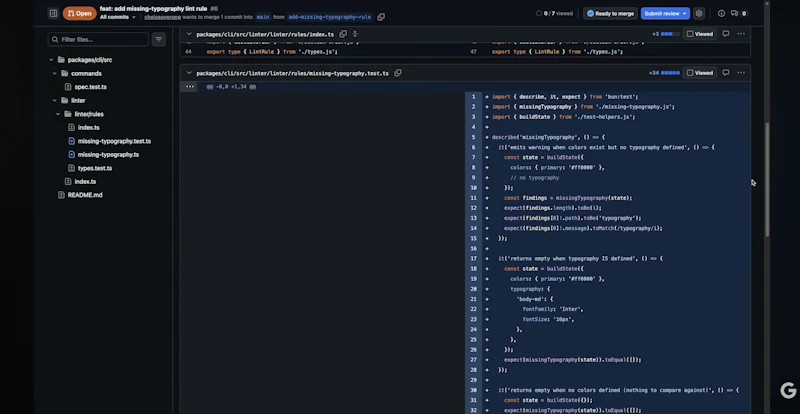Click line number 5 in the diff

[473, 137]
